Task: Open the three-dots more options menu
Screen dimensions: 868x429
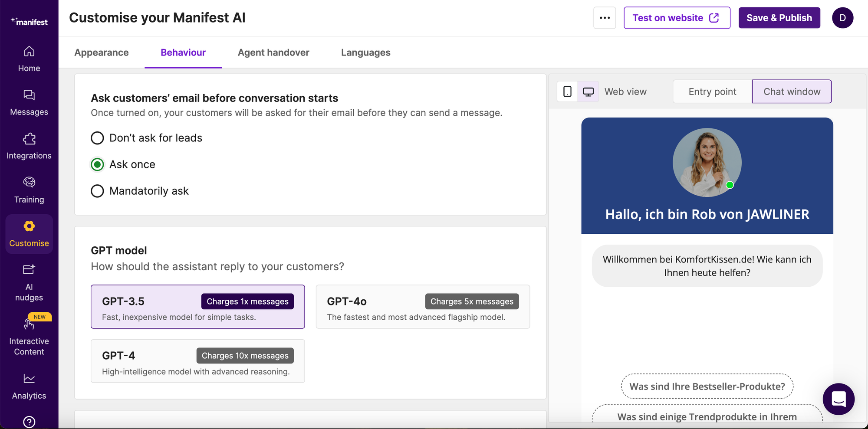Action: pos(605,18)
